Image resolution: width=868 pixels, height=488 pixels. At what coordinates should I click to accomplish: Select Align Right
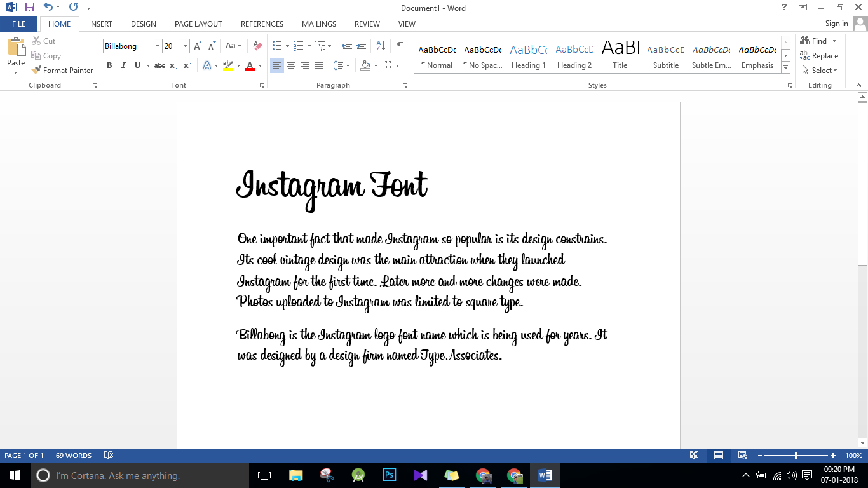pos(305,65)
